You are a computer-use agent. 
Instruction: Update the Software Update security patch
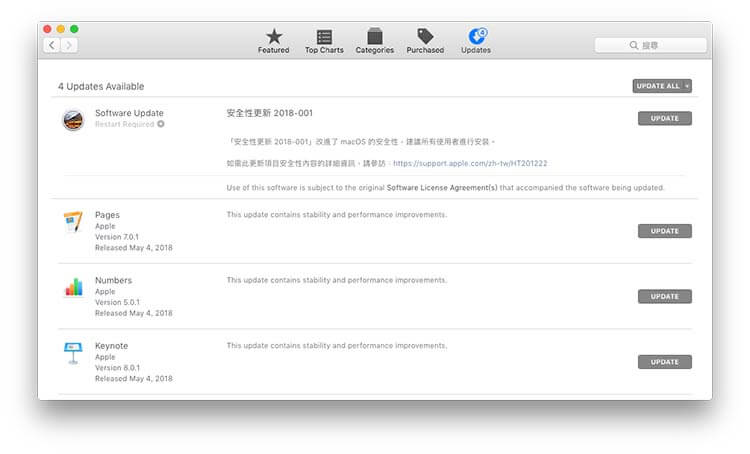click(x=664, y=118)
